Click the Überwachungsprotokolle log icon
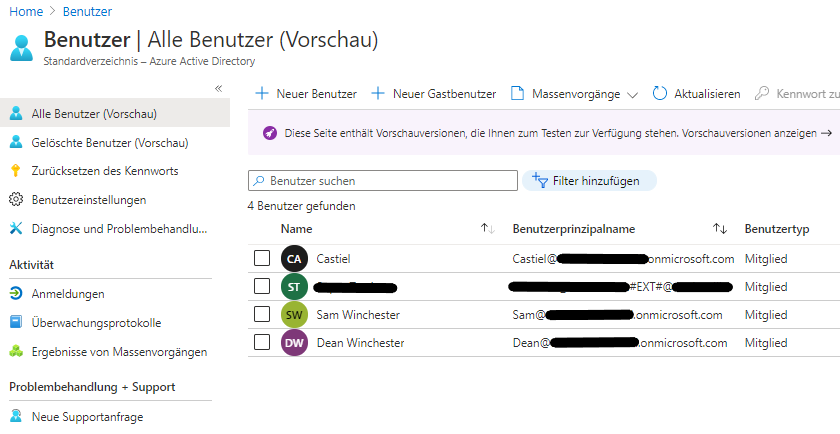Image resolution: width=840 pixels, height=434 pixels. point(16,322)
